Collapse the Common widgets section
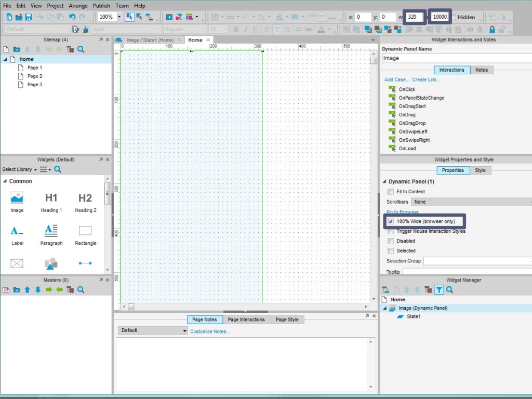The height and width of the screenshot is (399, 532). pos(5,181)
